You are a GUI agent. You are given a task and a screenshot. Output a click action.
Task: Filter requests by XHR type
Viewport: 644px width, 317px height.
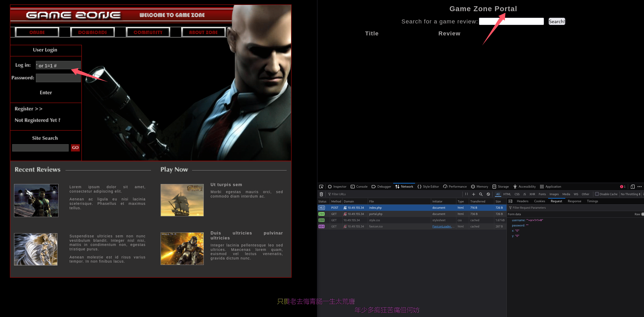pos(532,194)
